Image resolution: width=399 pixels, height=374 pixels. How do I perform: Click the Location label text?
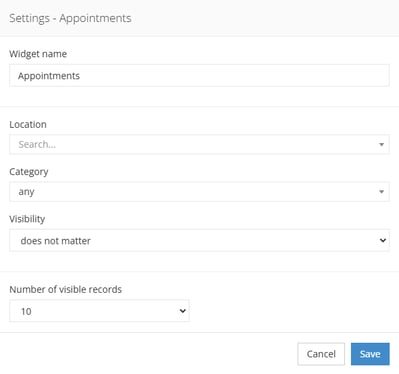[28, 124]
